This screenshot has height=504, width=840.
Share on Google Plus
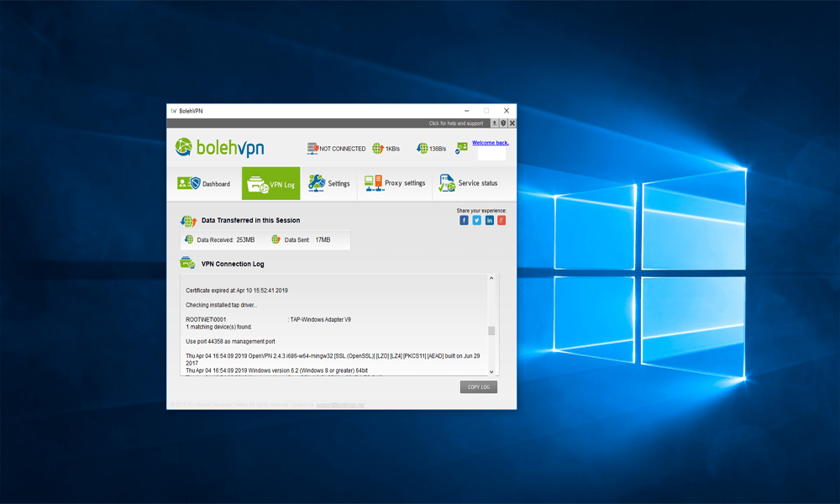coord(501,220)
